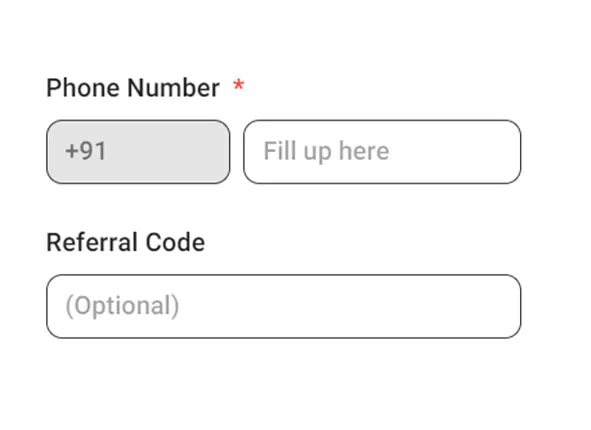This screenshot has height=430, width=591.
Task: Click the word 'Referral' in the label
Action: click(x=92, y=242)
